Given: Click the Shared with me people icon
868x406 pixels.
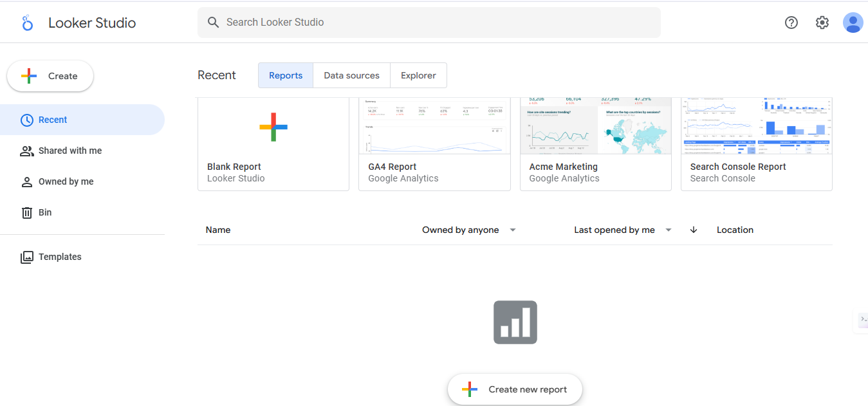Looking at the screenshot, I should pyautogui.click(x=27, y=151).
